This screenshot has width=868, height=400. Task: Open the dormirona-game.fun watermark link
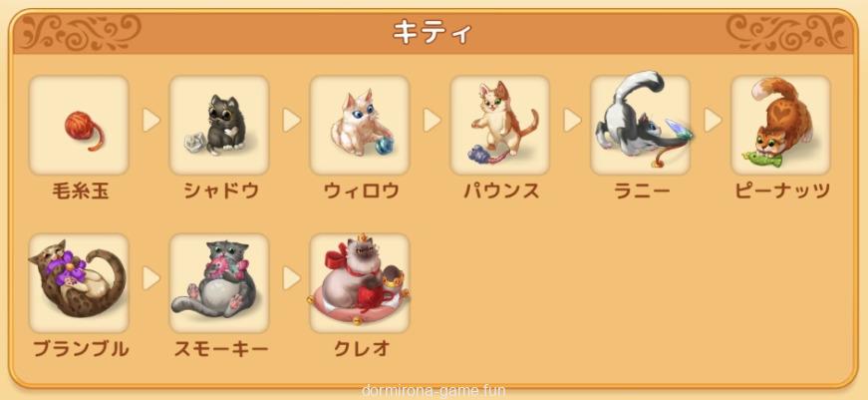(434, 391)
